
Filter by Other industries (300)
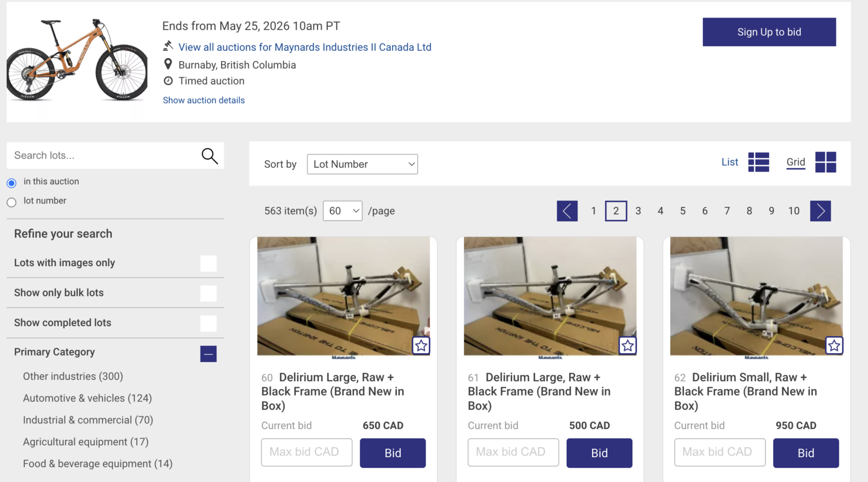73,376
